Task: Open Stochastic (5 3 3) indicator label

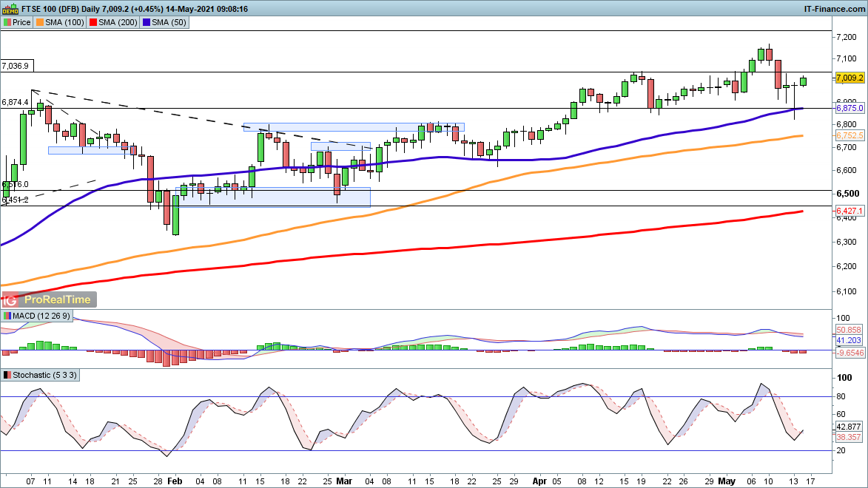Action: coord(39,375)
